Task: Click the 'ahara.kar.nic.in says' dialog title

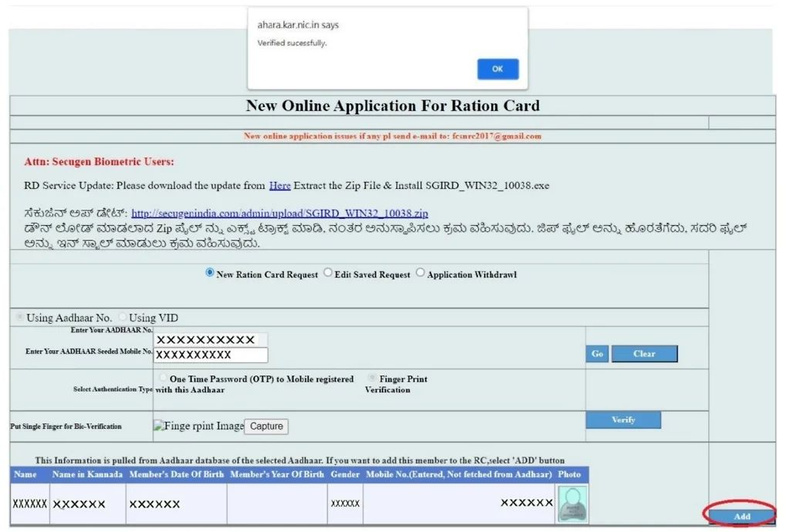Action: pos(299,25)
